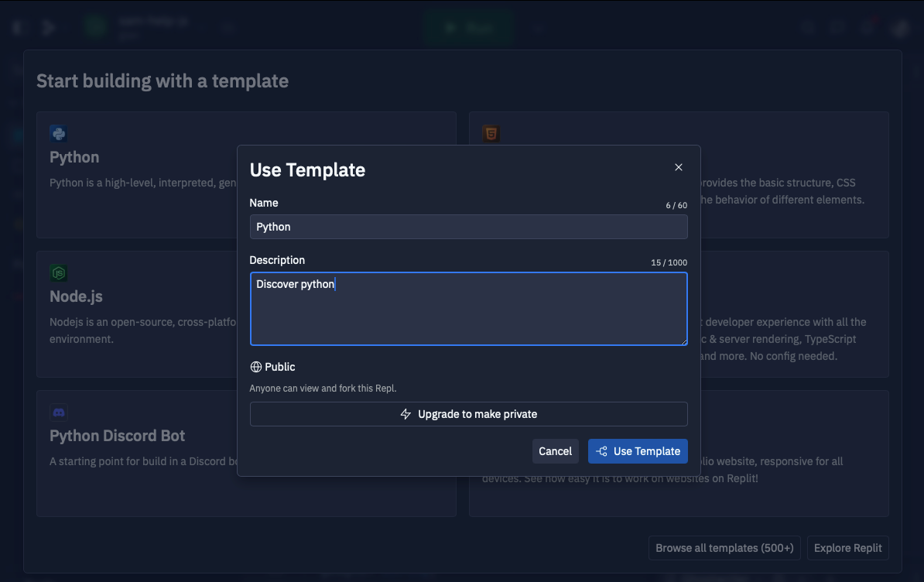Click the blurred green Run button
The width and height of the screenshot is (924, 582).
[468, 28]
